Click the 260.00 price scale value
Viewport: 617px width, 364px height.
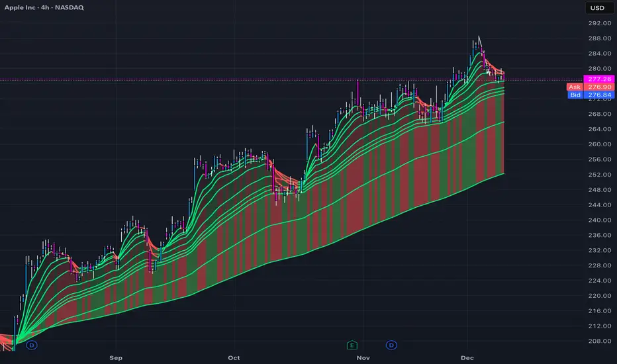point(600,144)
